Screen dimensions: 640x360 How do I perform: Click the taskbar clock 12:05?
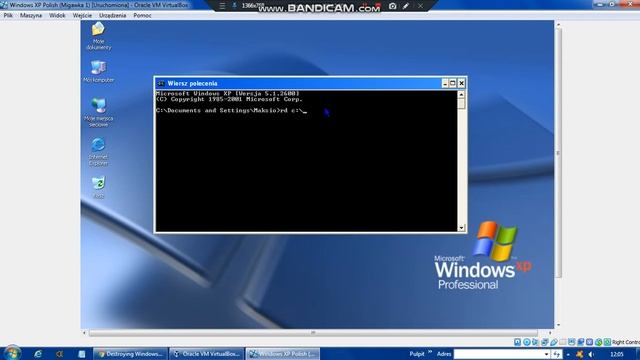point(617,354)
